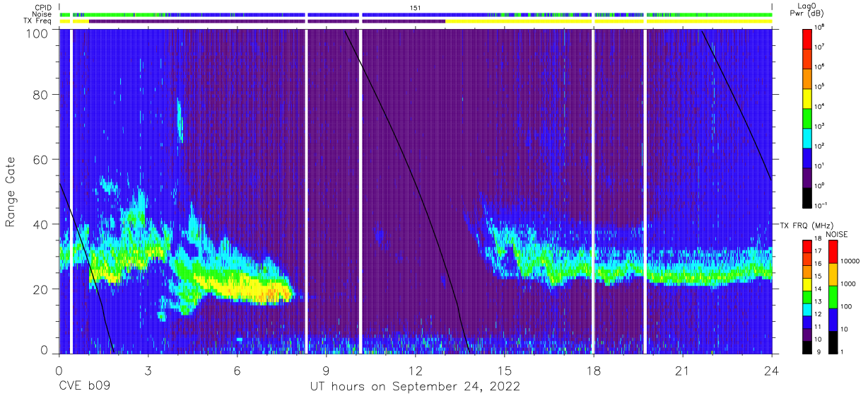Pick the purple segment of the Lag0 power colorbar

[x=809, y=178]
